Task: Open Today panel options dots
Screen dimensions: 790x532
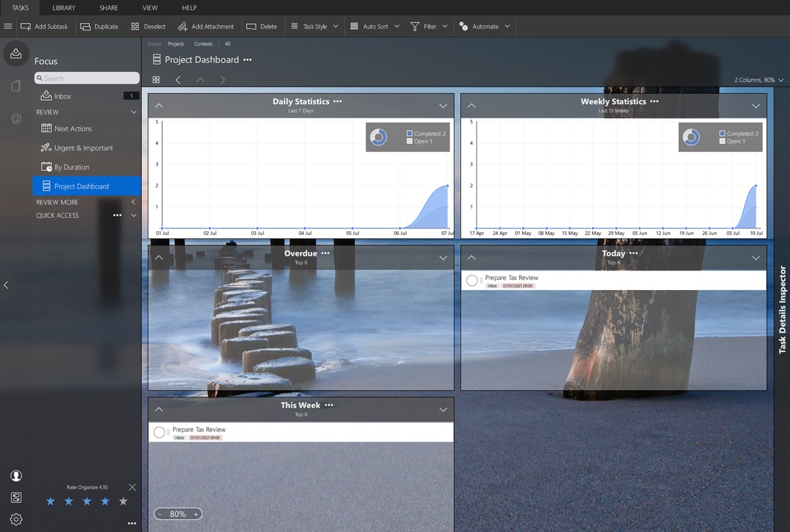Action: coord(633,253)
